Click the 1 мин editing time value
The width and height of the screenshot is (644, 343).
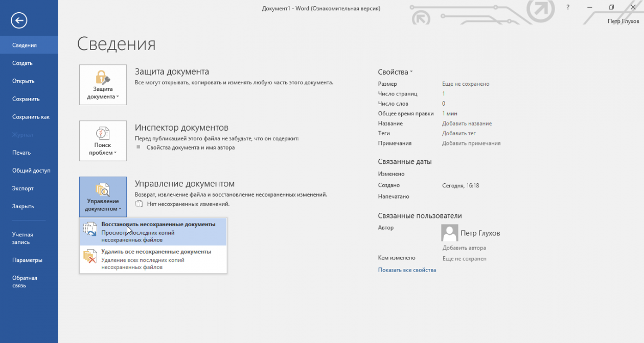[x=450, y=113]
